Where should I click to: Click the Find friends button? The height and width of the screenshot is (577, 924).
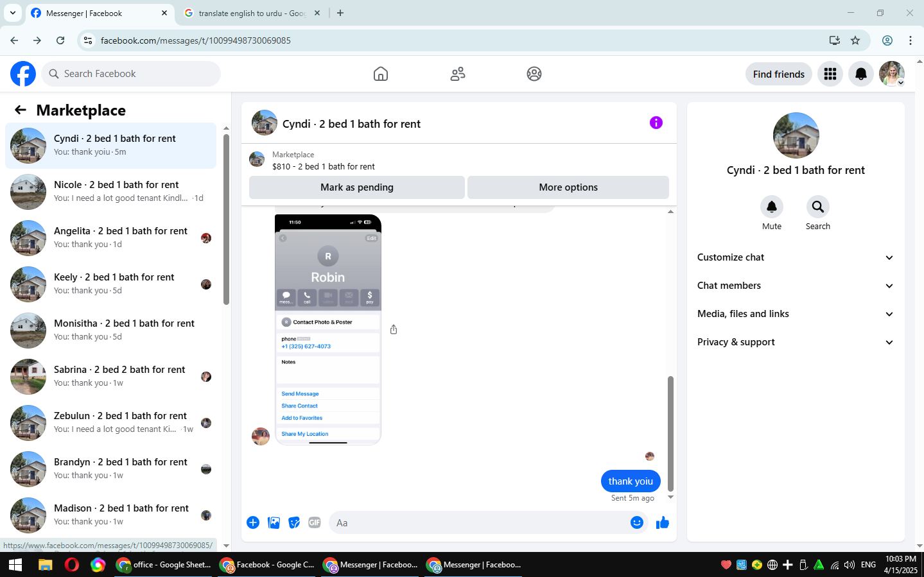pyautogui.click(x=779, y=74)
